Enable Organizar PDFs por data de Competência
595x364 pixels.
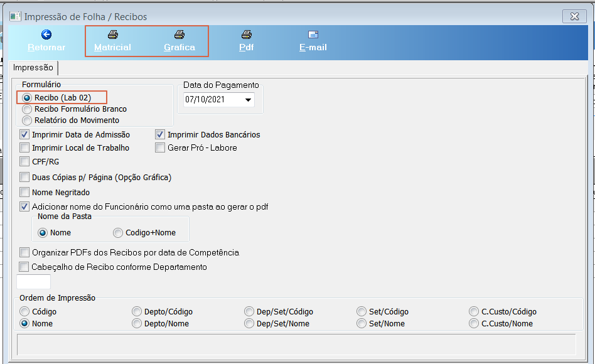(24, 252)
